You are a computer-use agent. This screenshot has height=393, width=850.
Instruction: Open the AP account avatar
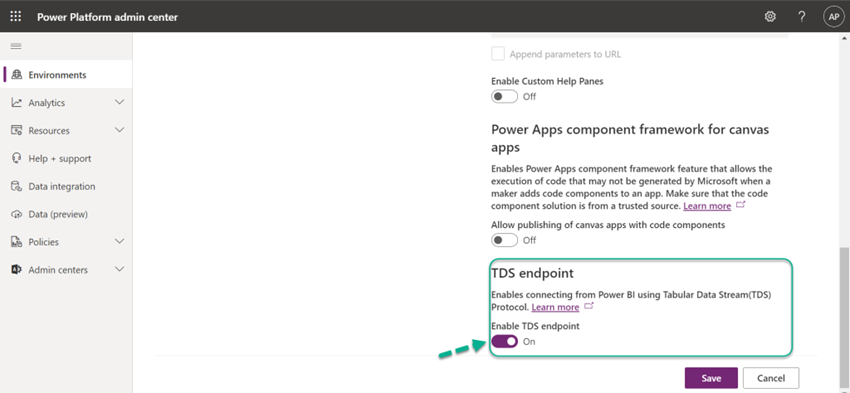tap(833, 16)
